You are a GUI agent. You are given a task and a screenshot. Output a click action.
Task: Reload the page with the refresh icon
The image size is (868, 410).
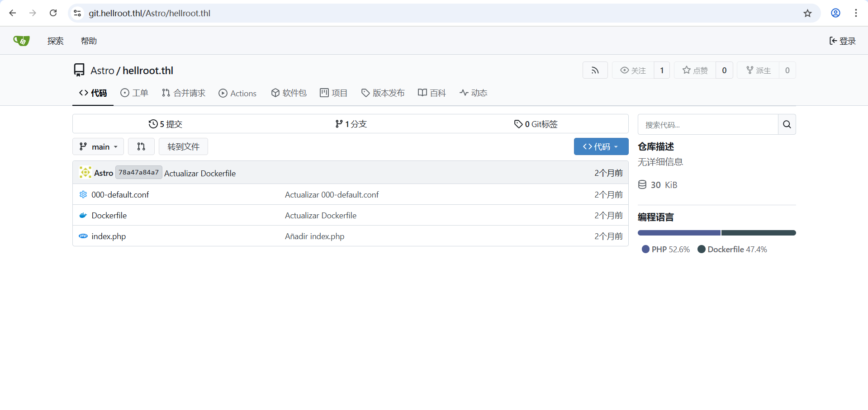tap(53, 13)
